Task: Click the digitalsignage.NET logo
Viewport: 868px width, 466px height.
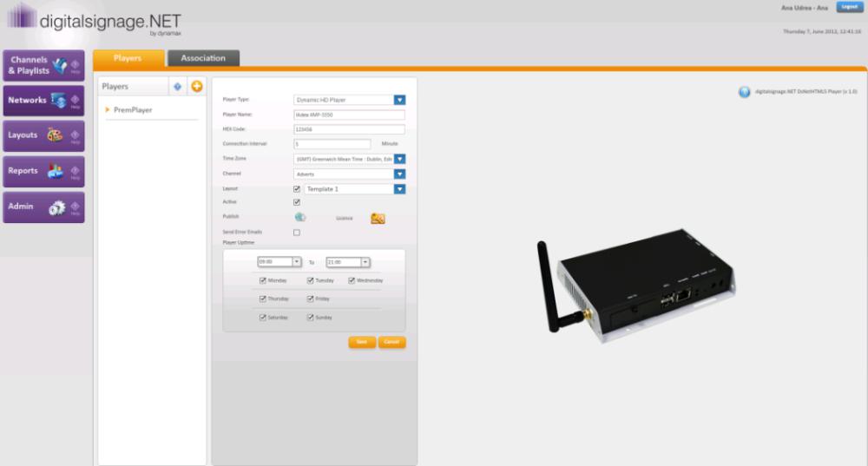Action: pyautogui.click(x=94, y=20)
